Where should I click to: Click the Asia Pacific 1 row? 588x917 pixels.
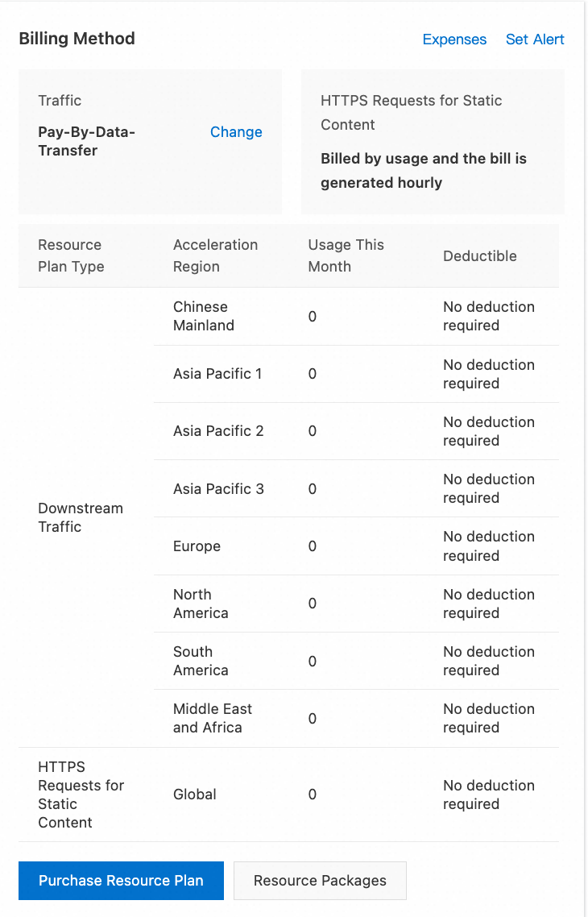[217, 374]
